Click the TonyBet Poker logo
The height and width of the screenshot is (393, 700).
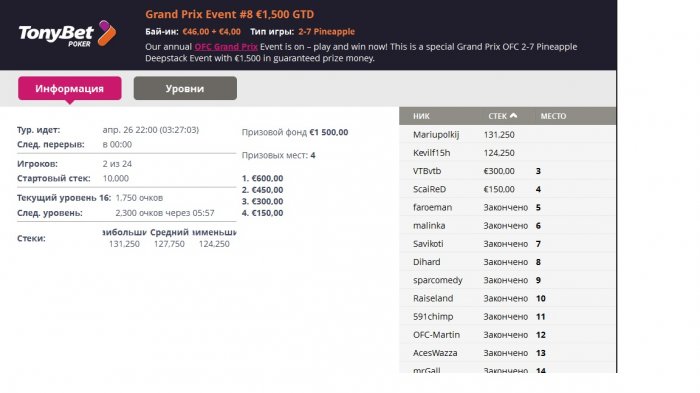click(67, 33)
